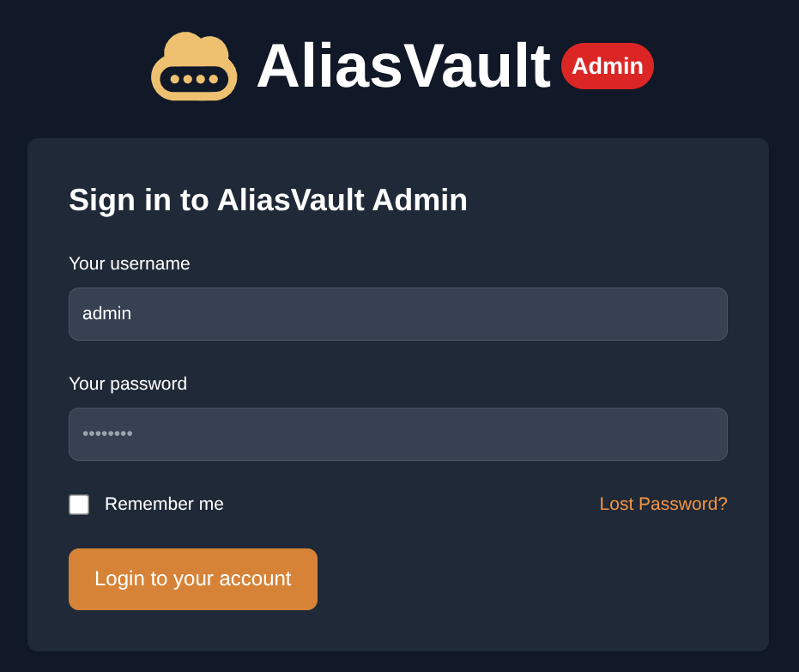The image size is (799, 672).
Task: Toggle the Remember me checkbox
Action: pyautogui.click(x=79, y=505)
